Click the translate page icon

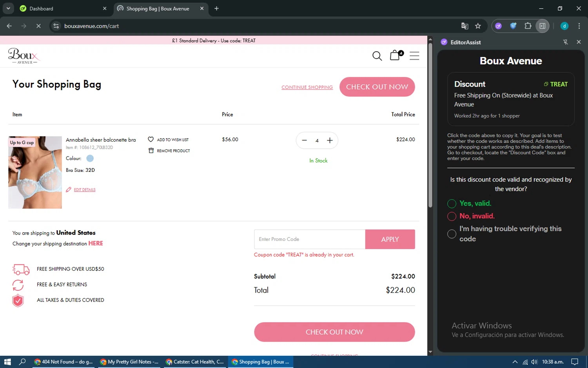point(465,26)
